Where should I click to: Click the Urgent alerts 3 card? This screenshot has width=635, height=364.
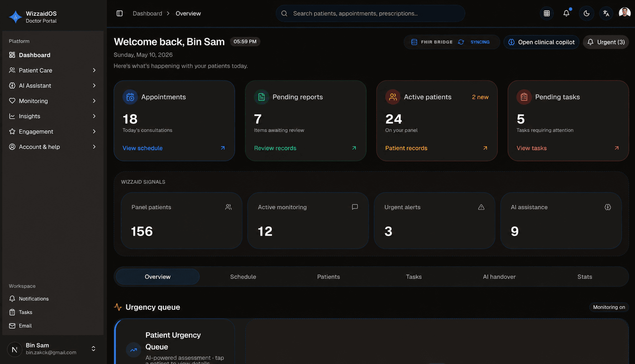(434, 221)
